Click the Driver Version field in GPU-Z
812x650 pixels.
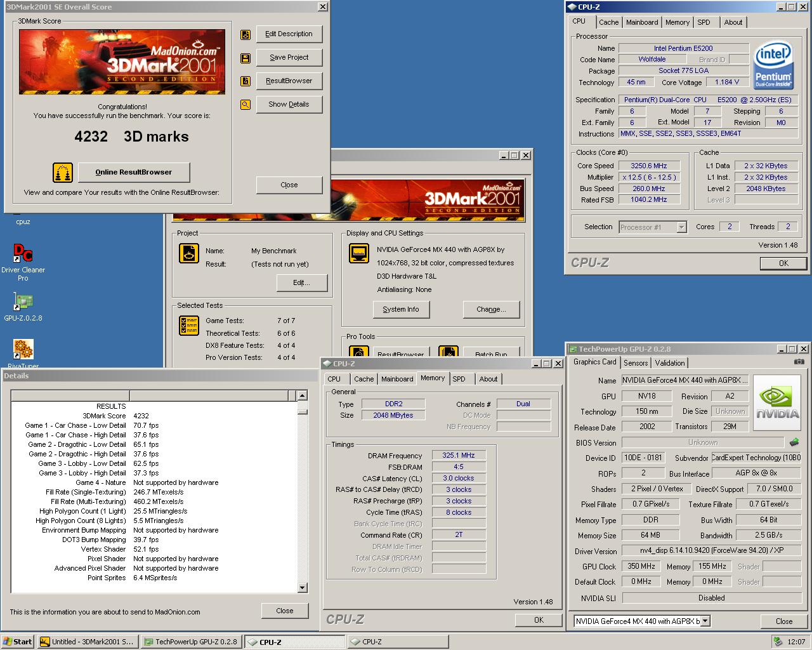click(x=711, y=550)
